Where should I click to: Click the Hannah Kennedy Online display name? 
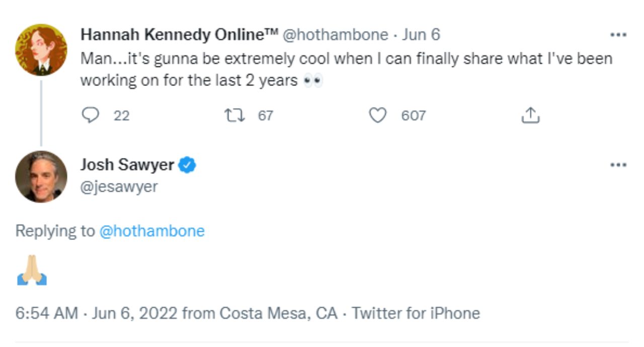(179, 35)
